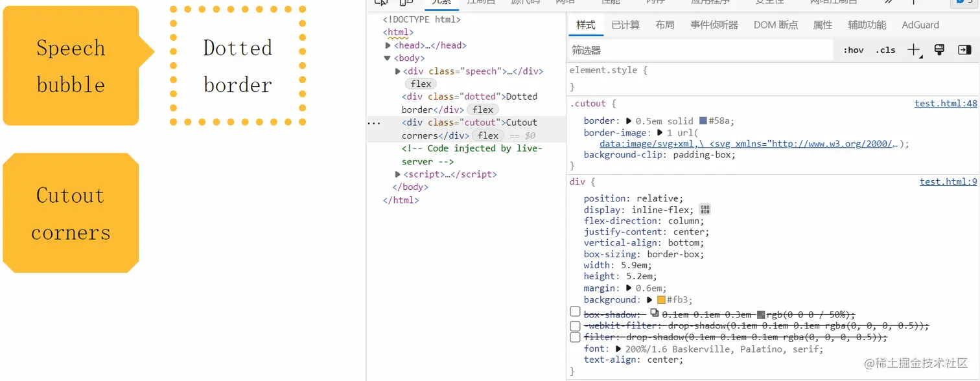This screenshot has height=381, width=980.
Task: Expand the border shorthand triangle
Action: pos(628,121)
